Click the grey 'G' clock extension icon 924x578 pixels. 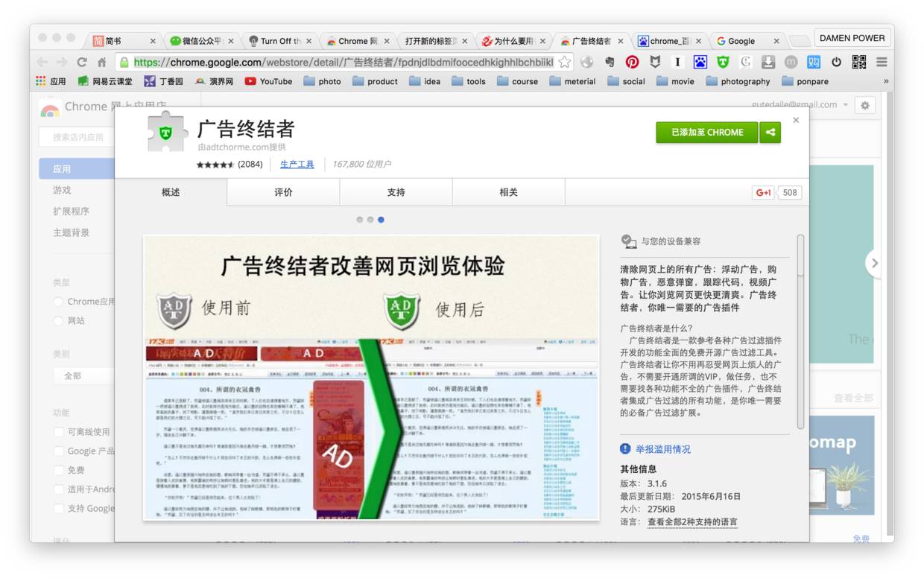click(x=745, y=63)
